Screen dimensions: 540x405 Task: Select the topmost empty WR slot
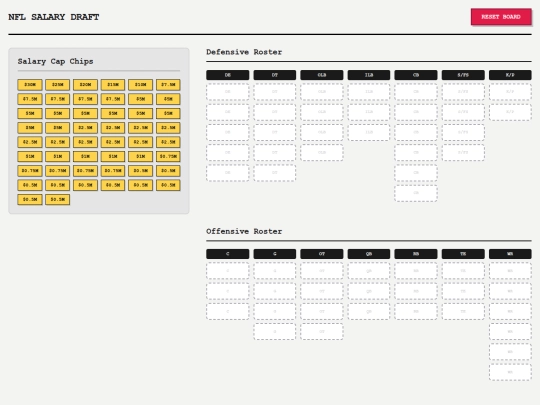(x=510, y=271)
